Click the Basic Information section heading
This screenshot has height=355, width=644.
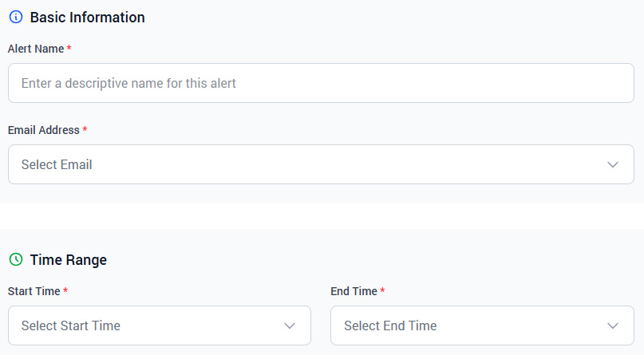(88, 17)
